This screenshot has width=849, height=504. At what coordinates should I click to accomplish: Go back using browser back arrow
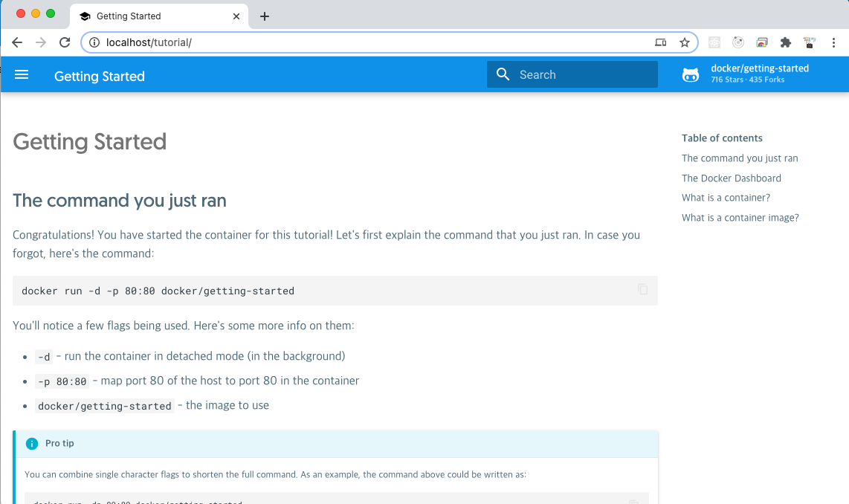point(17,42)
